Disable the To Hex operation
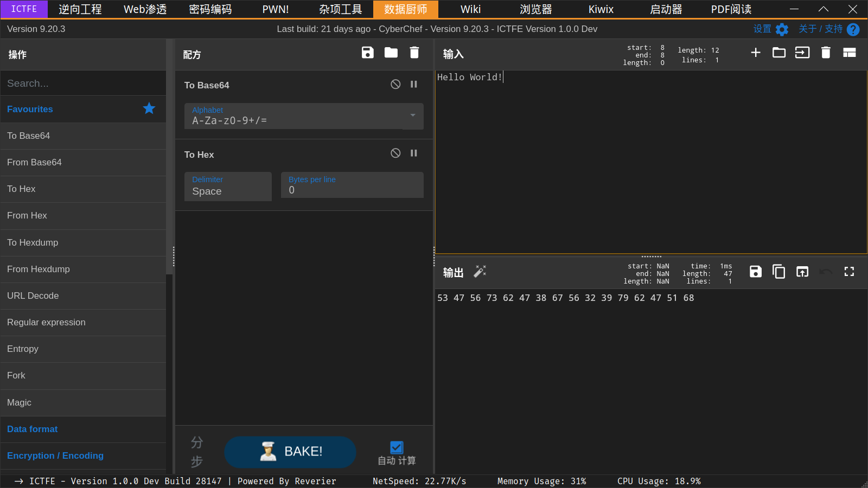 (395, 153)
